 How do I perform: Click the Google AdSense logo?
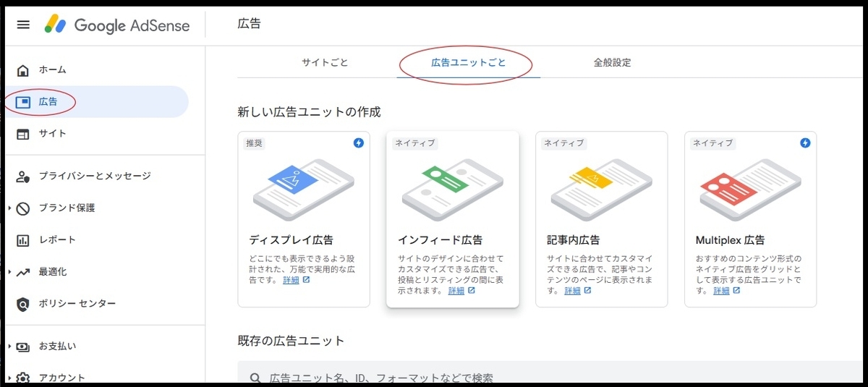116,25
